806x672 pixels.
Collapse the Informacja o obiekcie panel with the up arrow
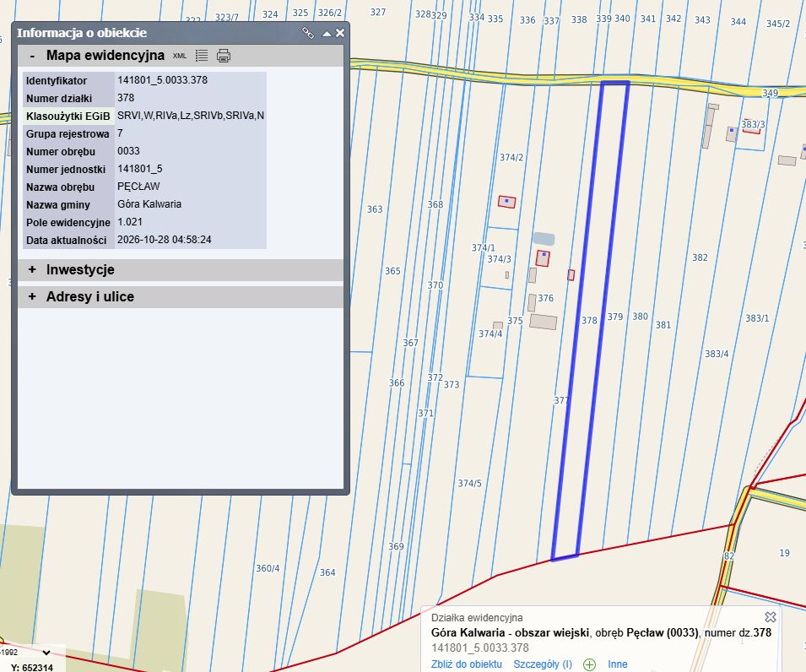327,34
